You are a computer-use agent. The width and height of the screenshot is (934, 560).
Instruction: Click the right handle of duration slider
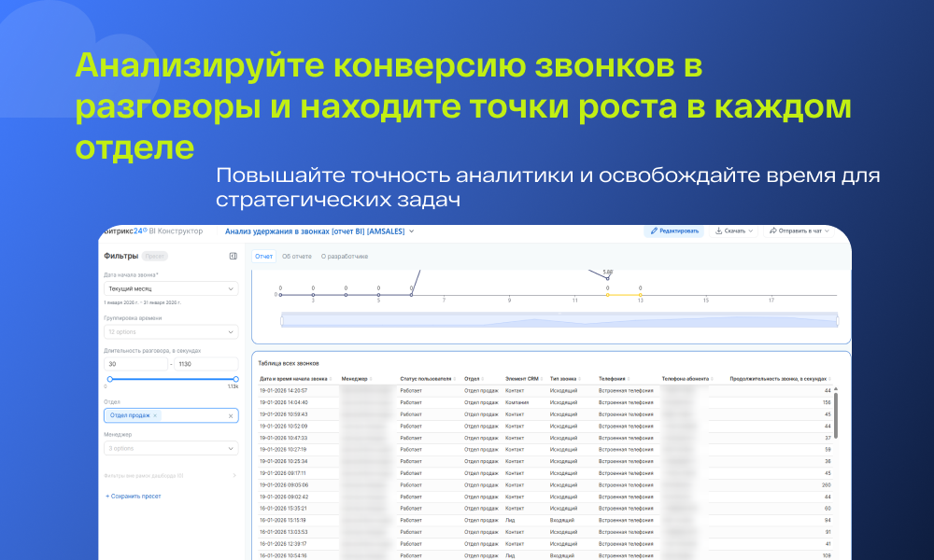[x=235, y=379]
